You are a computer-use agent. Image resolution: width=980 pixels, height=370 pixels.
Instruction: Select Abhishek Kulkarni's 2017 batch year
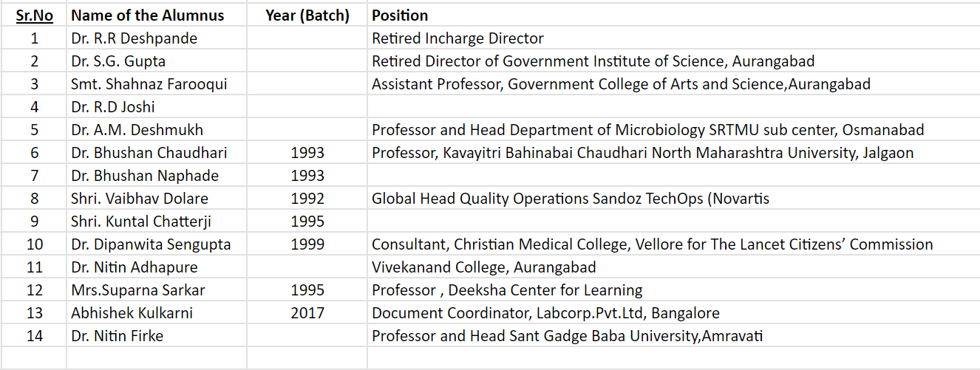pos(307,313)
